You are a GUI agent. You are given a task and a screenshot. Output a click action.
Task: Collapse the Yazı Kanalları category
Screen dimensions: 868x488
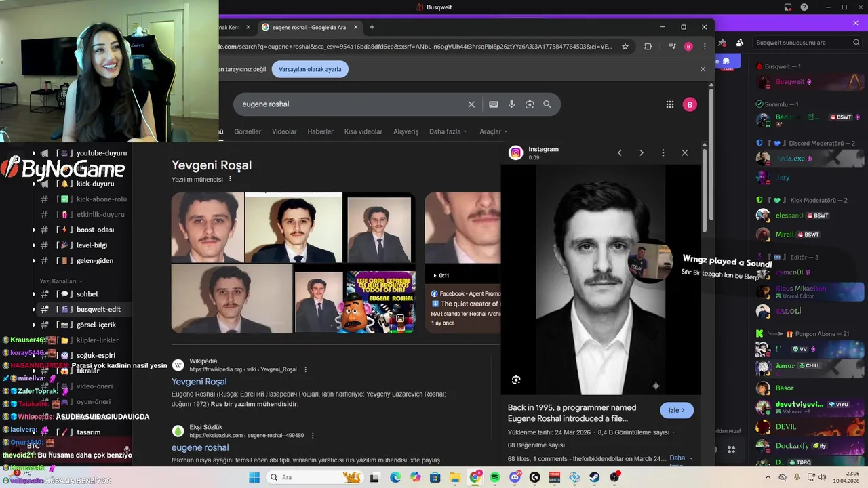61,281
